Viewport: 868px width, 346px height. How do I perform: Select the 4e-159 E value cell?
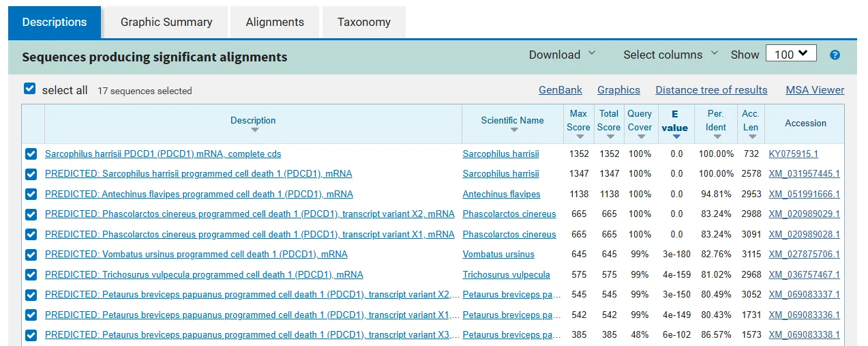[676, 275]
